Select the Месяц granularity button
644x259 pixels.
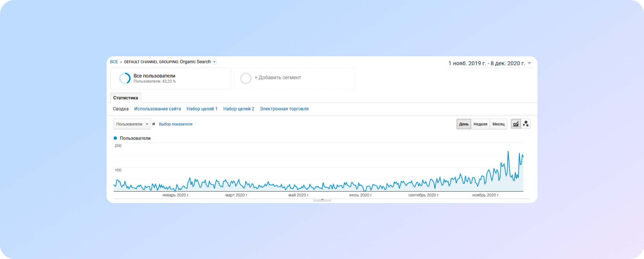coord(498,124)
